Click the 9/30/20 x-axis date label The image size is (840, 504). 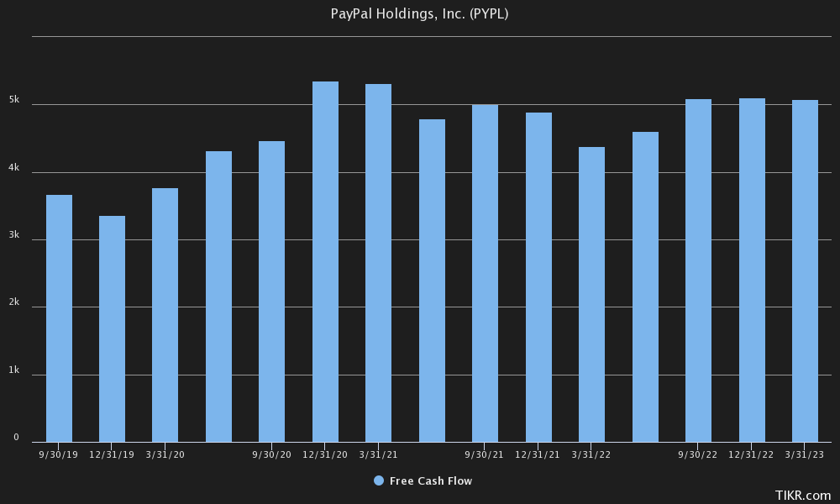271,454
